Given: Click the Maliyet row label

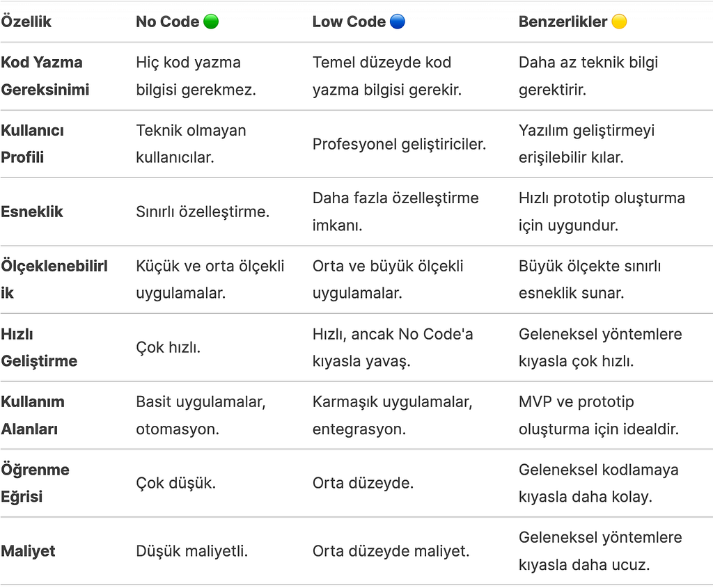Looking at the screenshot, I should (x=28, y=551).
